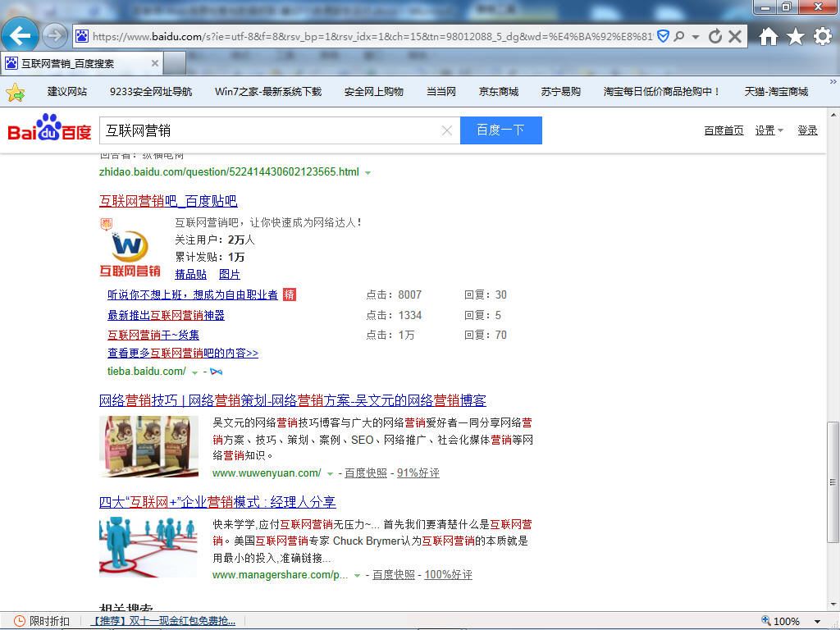Expand arrow beside www.wuwenyuan.com URL
This screenshot has width=840, height=630.
[330, 474]
